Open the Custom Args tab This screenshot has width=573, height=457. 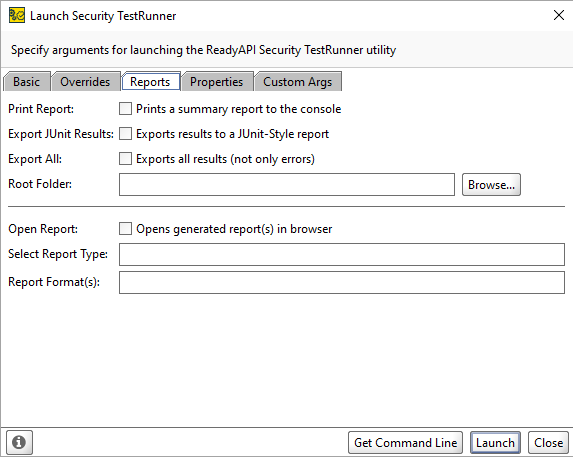point(297,81)
